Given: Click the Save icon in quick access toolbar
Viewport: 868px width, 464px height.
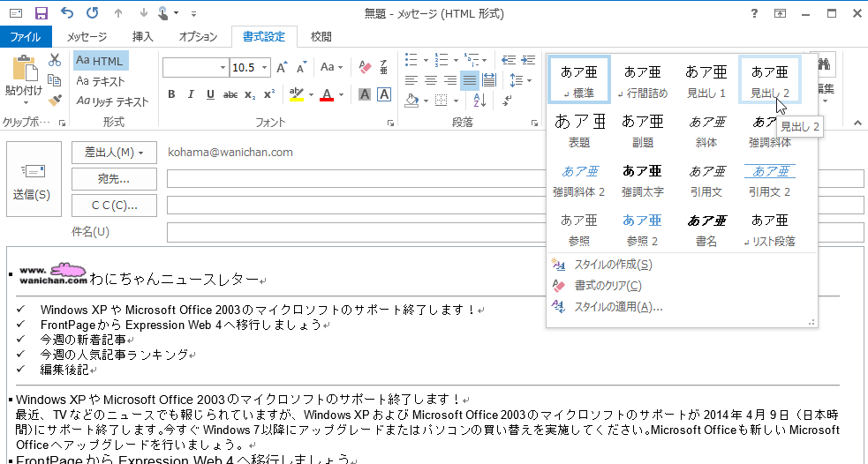Looking at the screenshot, I should [41, 13].
